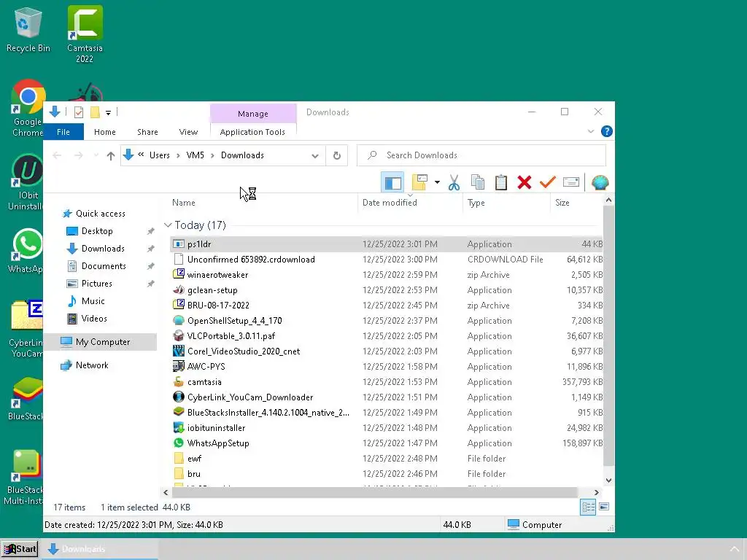747x560 pixels.
Task: Select Music in the navigation pane
Action: pos(93,301)
